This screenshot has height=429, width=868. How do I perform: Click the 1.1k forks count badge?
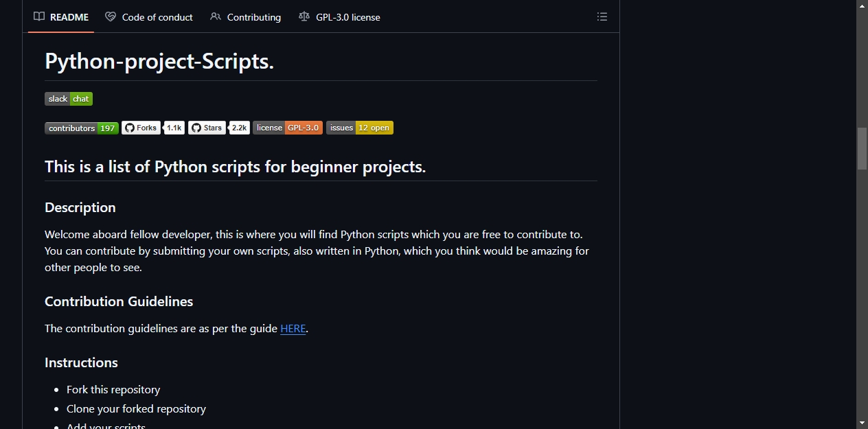(174, 128)
